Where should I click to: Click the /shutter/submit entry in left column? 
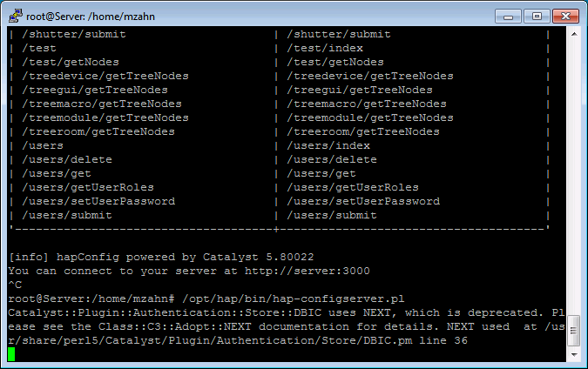point(74,34)
